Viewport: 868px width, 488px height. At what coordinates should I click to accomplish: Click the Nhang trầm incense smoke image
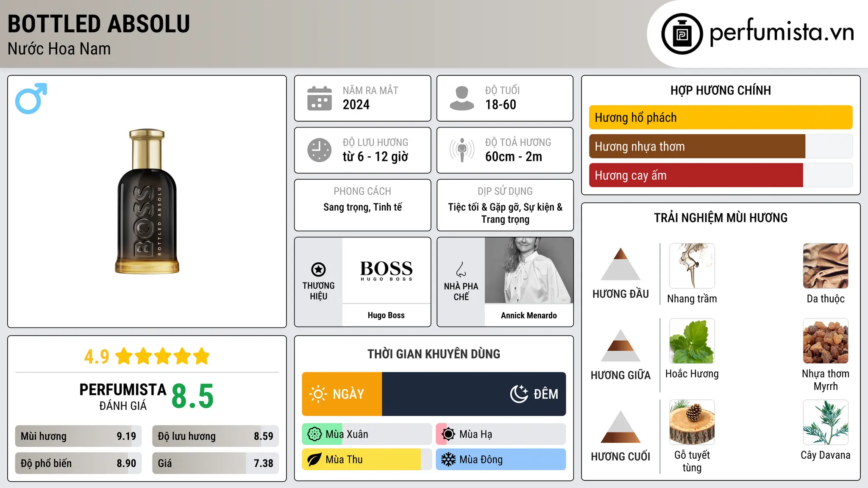[692, 266]
